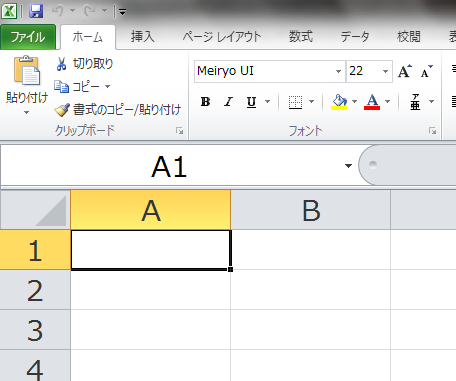Toggle Underline formatting
Screen dimensions: 456x381
click(251, 102)
